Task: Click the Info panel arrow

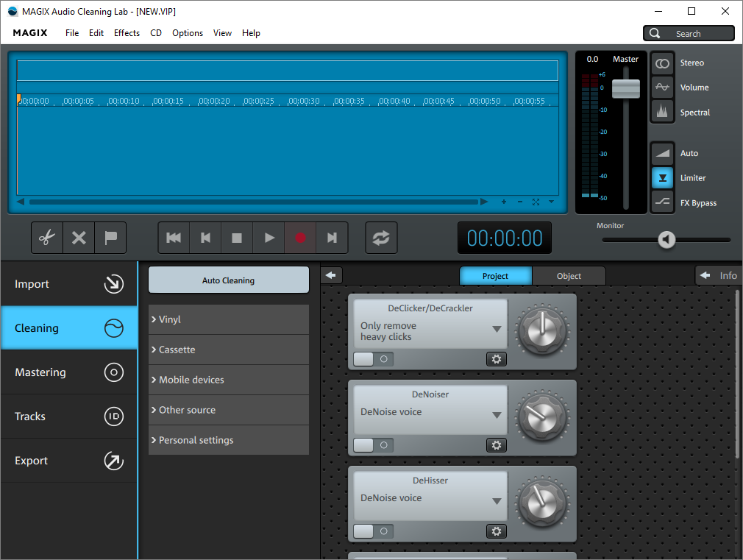Action: pyautogui.click(x=705, y=275)
